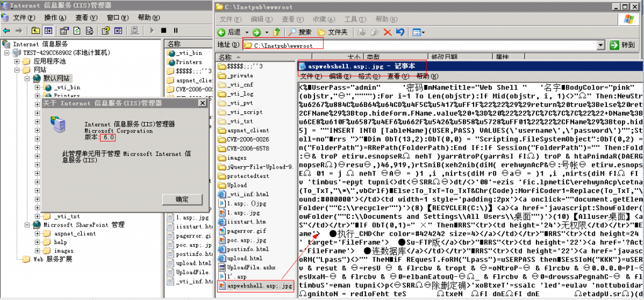Open the 操作(A) menu in IIS Manager

click(x=55, y=18)
